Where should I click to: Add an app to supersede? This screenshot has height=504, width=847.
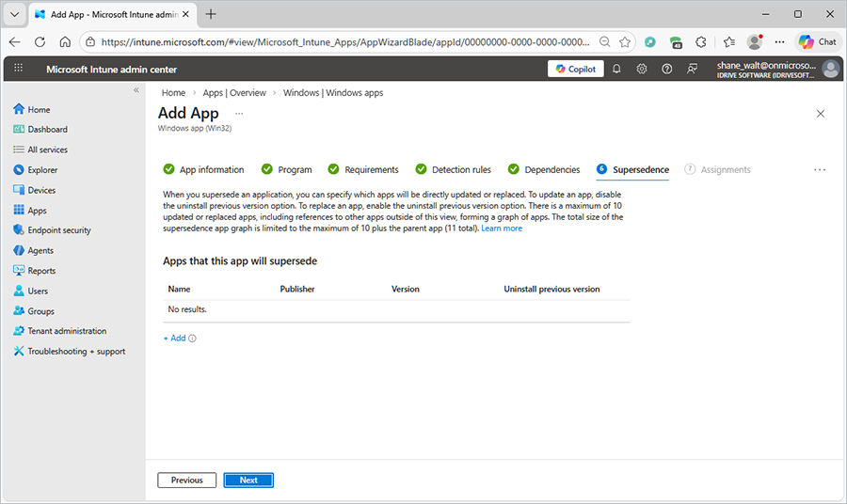click(175, 339)
